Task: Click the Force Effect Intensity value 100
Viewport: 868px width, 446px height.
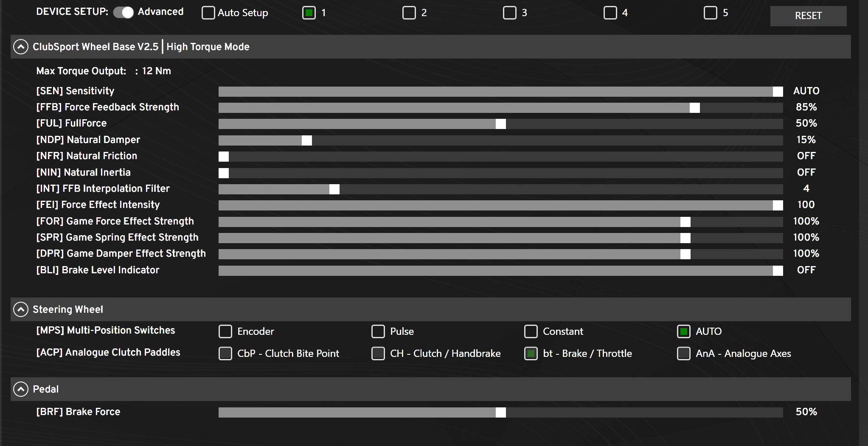Action: pyautogui.click(x=806, y=205)
